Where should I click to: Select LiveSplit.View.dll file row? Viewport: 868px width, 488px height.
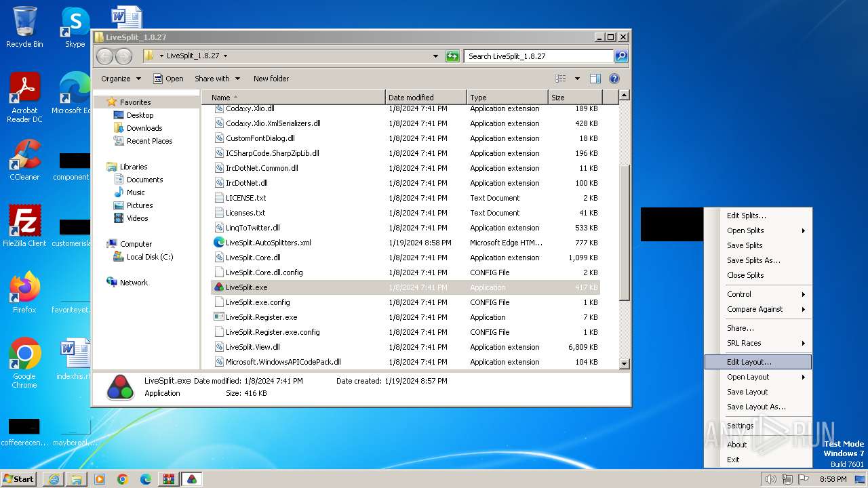point(406,347)
